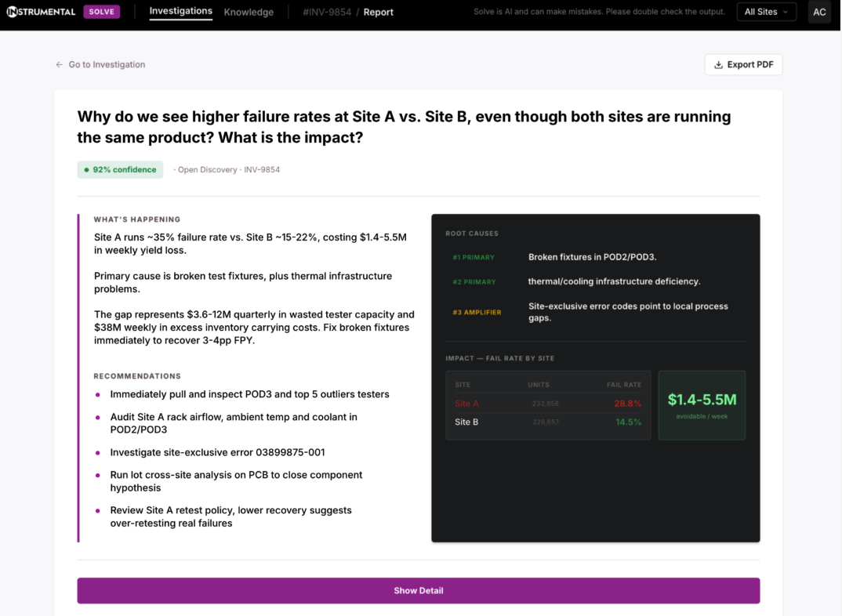Select the Site A row in table

point(548,404)
